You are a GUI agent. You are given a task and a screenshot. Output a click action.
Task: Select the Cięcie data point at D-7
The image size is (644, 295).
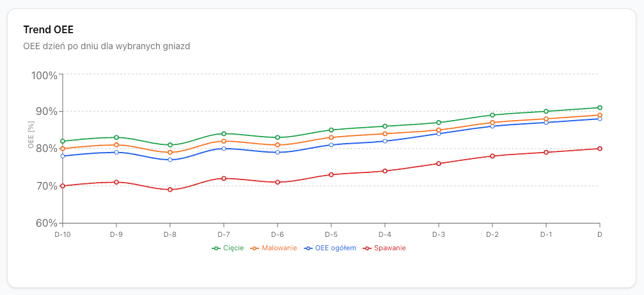[x=224, y=133]
